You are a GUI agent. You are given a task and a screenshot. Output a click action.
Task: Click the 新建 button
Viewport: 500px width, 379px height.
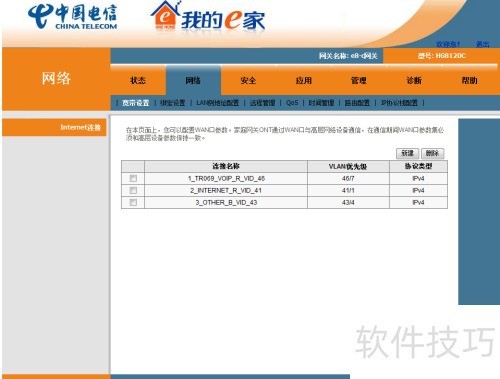tap(407, 153)
